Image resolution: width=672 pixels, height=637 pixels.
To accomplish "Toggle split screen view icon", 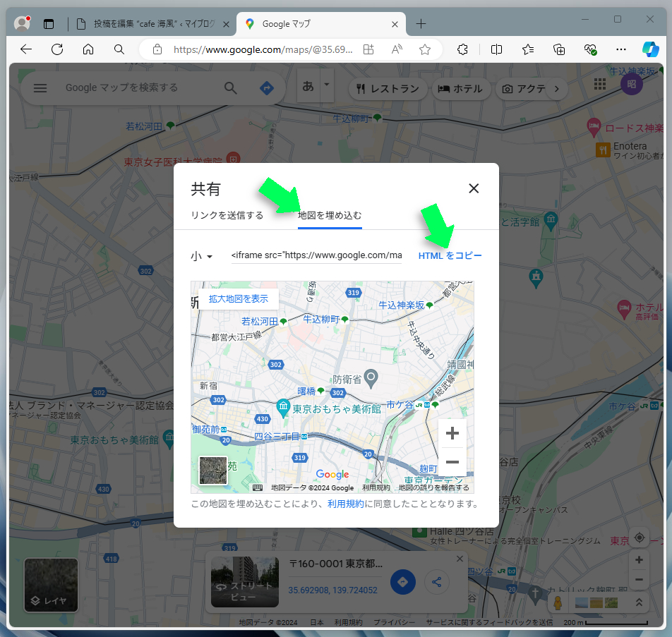I will [496, 49].
